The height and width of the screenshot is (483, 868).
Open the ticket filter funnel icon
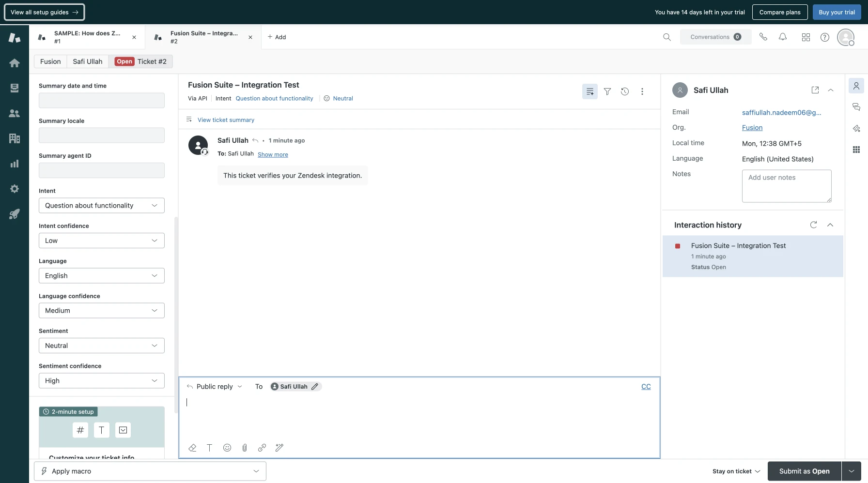coord(607,91)
